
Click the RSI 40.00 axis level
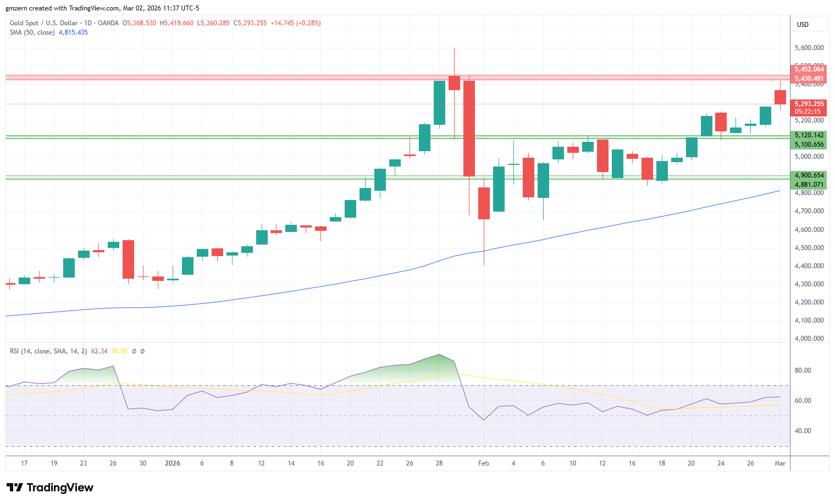(803, 431)
